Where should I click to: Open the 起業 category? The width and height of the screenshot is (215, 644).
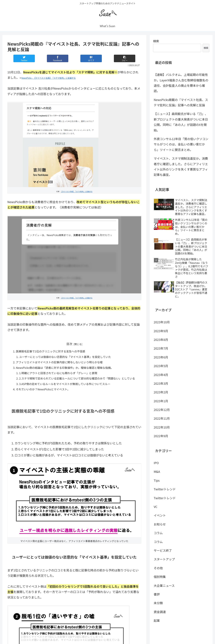[x=157, y=620]
